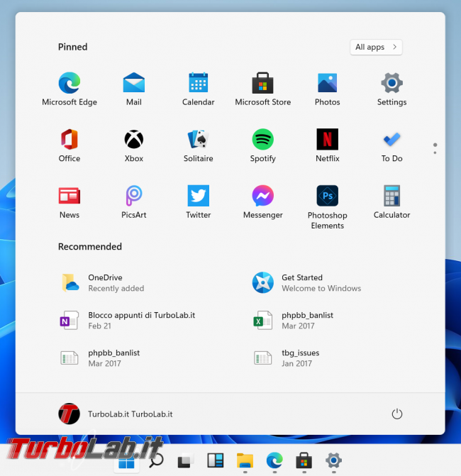
Task: Launch PicsArt
Action: tap(134, 202)
